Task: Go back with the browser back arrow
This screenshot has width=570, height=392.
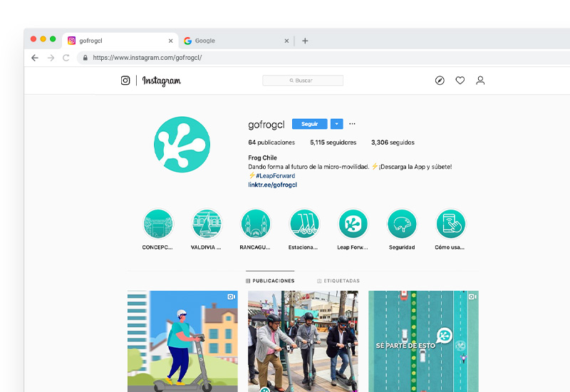Action: pyautogui.click(x=35, y=58)
